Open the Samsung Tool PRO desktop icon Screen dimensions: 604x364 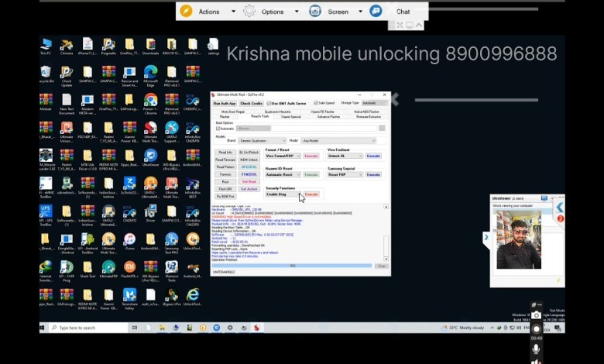(172, 243)
